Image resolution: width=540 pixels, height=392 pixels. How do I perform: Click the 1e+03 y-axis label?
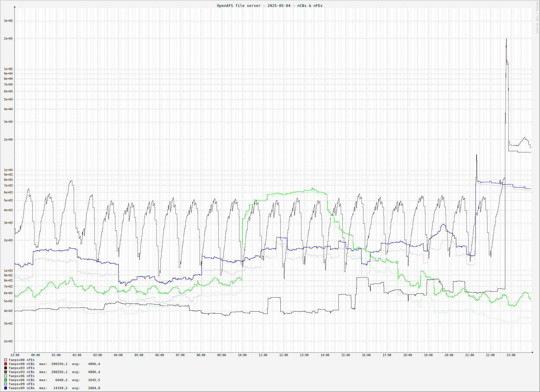pos(8,271)
